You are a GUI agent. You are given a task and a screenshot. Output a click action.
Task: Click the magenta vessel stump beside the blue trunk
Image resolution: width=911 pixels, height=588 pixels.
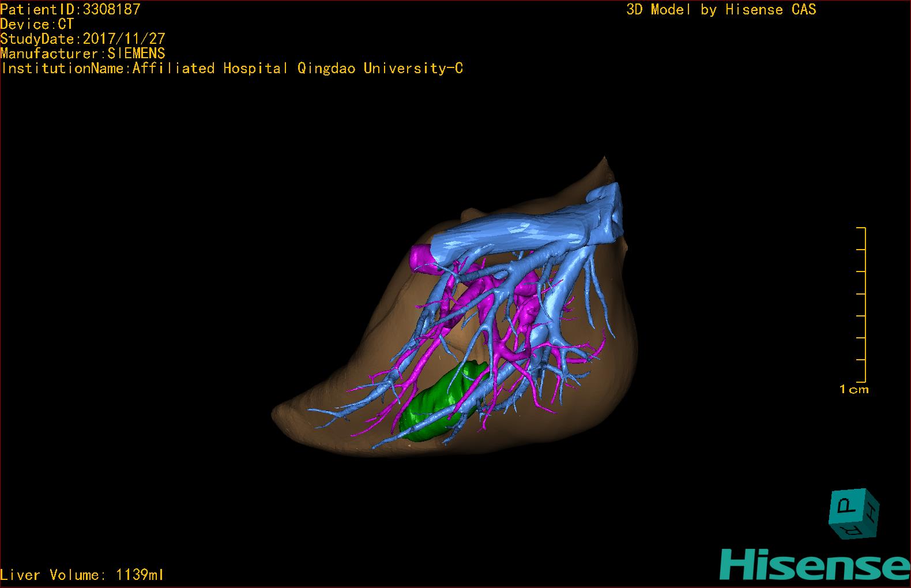423,258
